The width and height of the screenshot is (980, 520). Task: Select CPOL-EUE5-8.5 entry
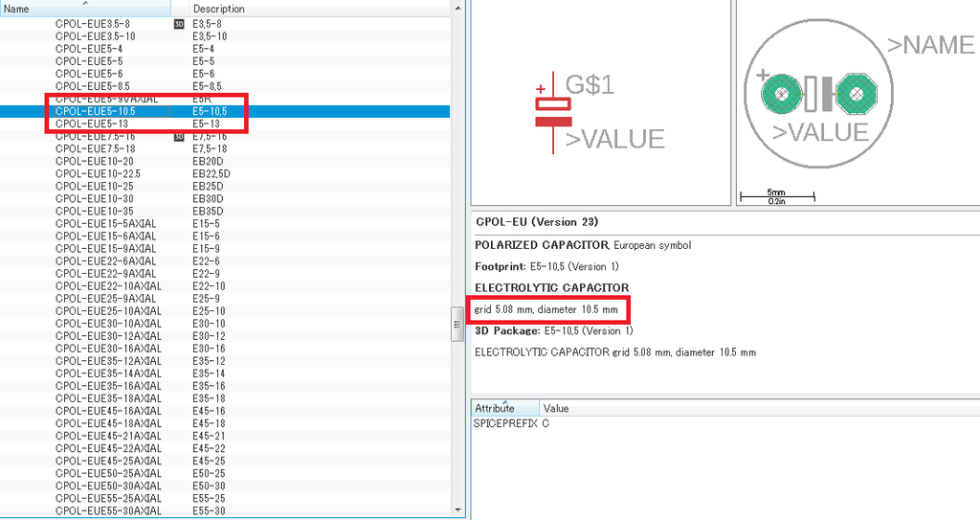tap(93, 86)
